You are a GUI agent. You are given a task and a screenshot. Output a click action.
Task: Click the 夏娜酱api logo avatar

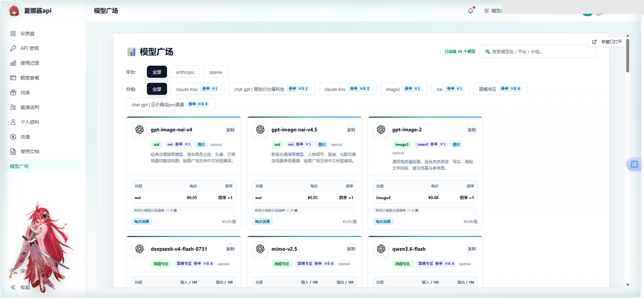[x=15, y=11]
